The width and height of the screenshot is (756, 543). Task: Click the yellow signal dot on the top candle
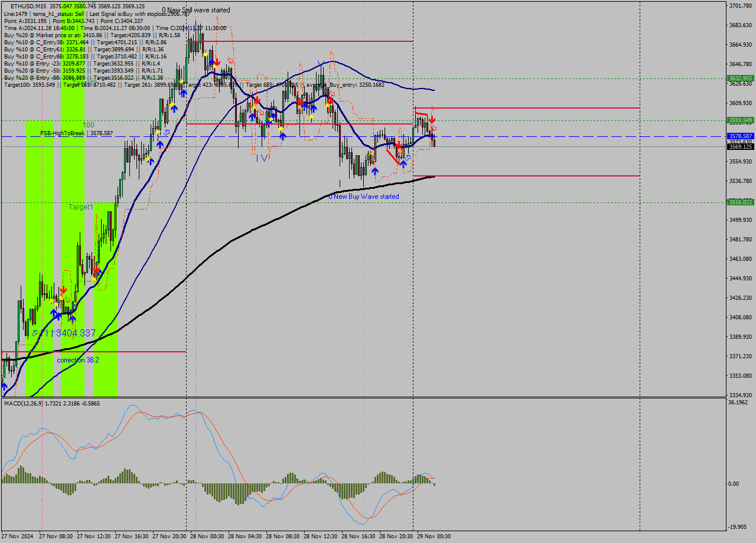pyautogui.click(x=204, y=54)
